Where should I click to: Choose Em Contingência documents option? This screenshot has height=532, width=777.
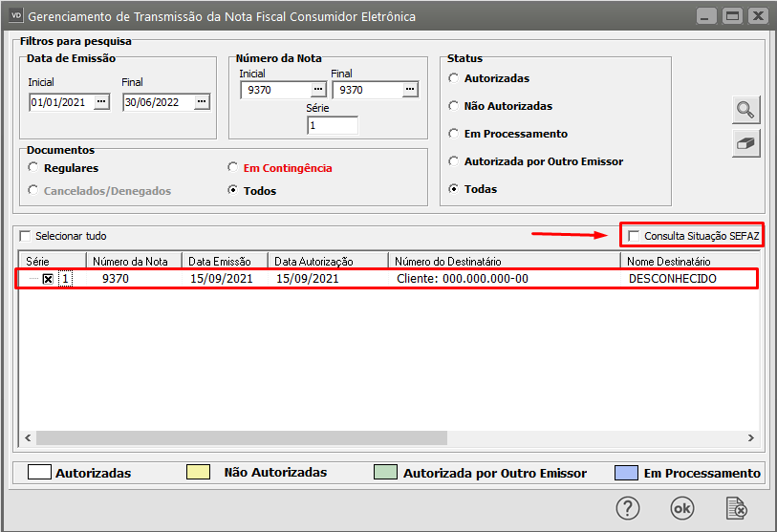[x=233, y=167]
